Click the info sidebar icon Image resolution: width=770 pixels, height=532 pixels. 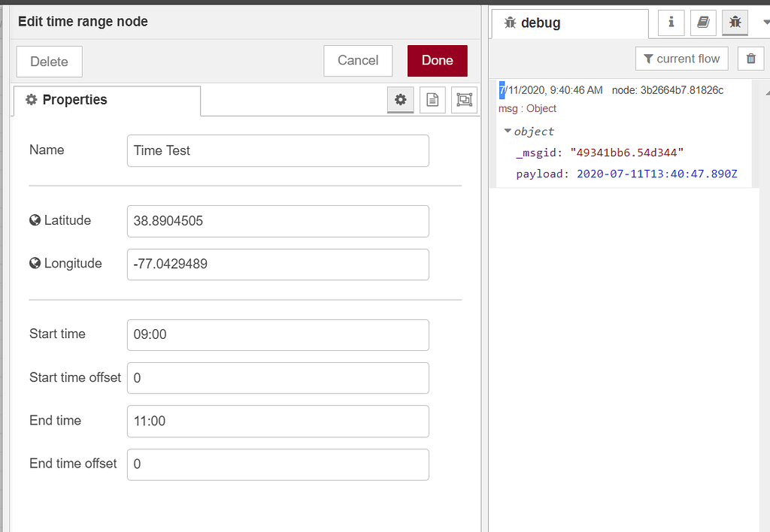click(670, 23)
